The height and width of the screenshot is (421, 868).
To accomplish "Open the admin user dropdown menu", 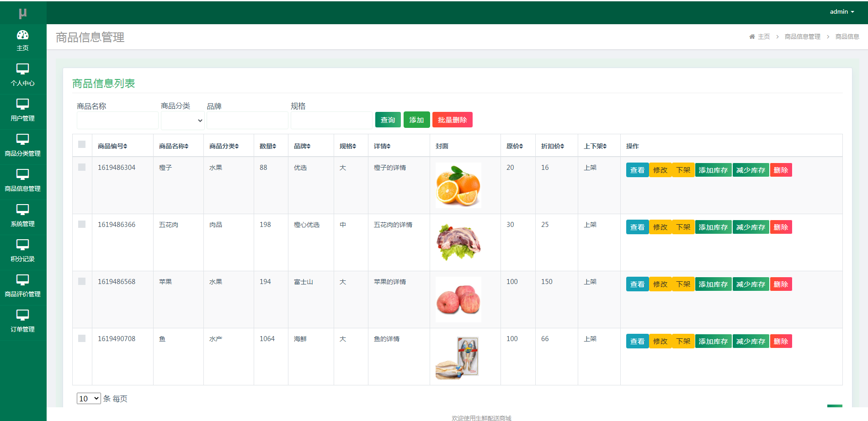I will [x=842, y=12].
